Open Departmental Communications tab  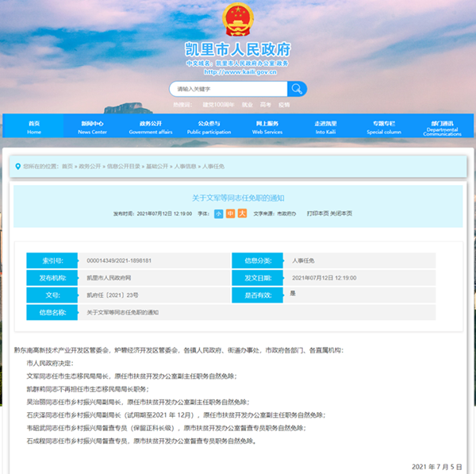click(x=442, y=128)
